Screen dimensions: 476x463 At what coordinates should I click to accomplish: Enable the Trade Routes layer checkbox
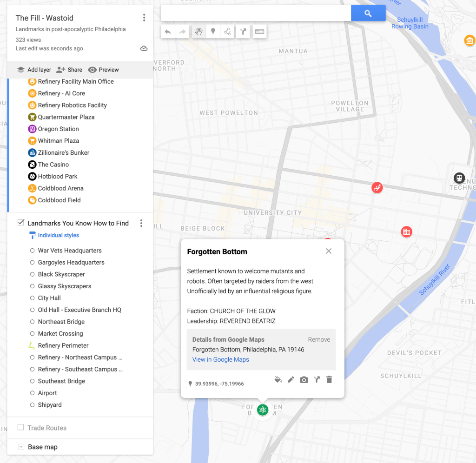click(20, 427)
